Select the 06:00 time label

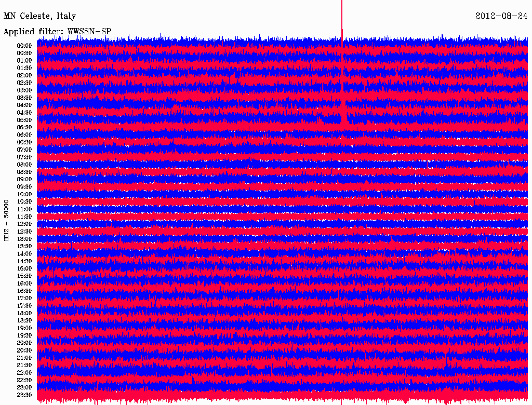click(24, 134)
